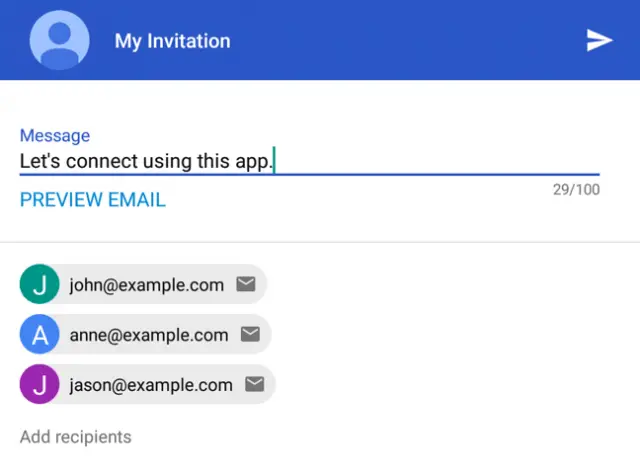This screenshot has width=640, height=468.
Task: Select the anne@example.com address text
Action: click(x=148, y=335)
